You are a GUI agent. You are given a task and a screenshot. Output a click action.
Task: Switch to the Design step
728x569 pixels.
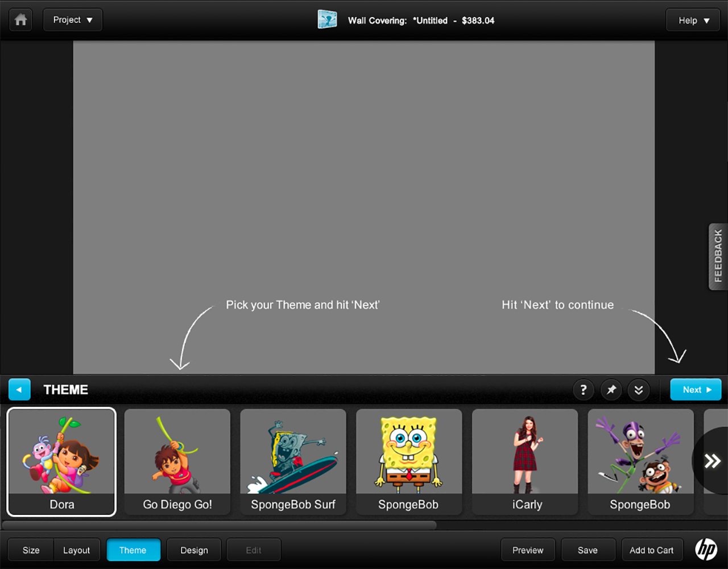pos(194,550)
